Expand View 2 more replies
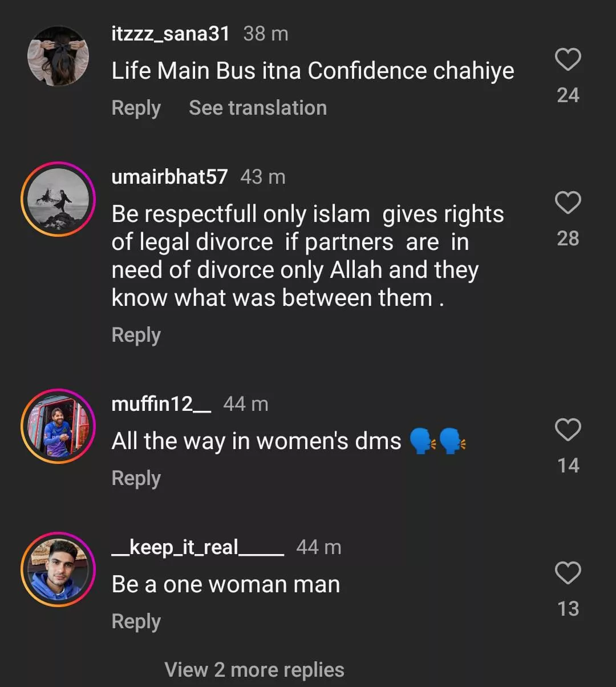The width and height of the screenshot is (616, 687). (254, 669)
